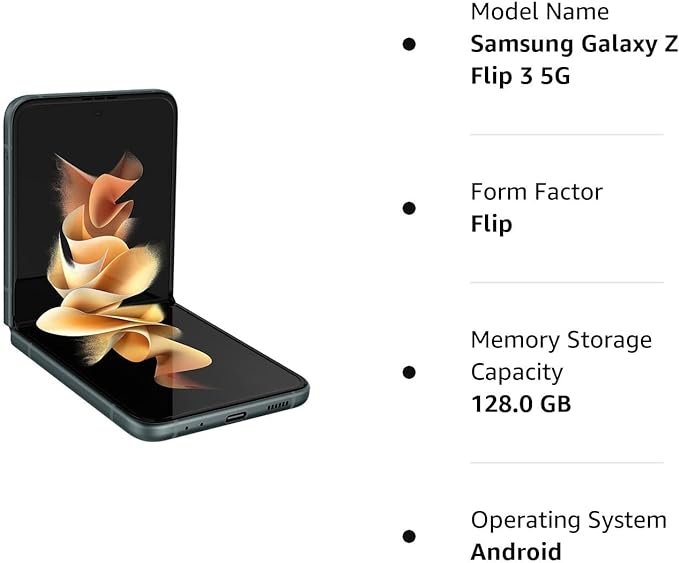Open the Galaxy Z Flip product image

156,265
